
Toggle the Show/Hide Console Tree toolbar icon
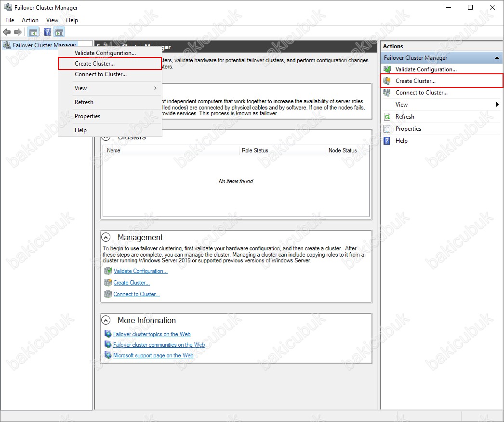pos(33,32)
